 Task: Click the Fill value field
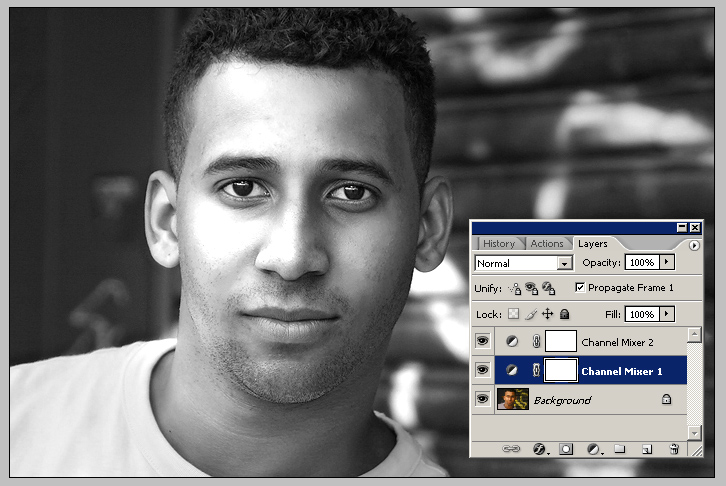[642, 314]
